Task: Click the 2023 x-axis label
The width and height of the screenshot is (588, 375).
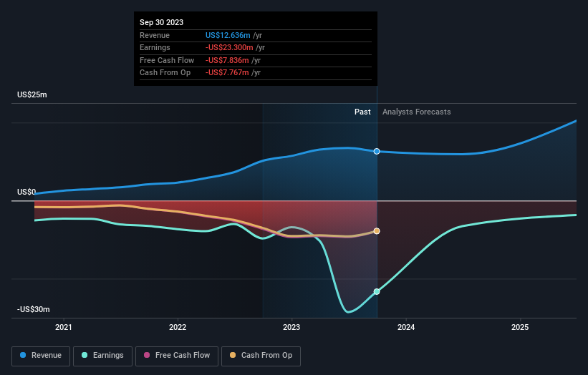Action: tap(291, 327)
